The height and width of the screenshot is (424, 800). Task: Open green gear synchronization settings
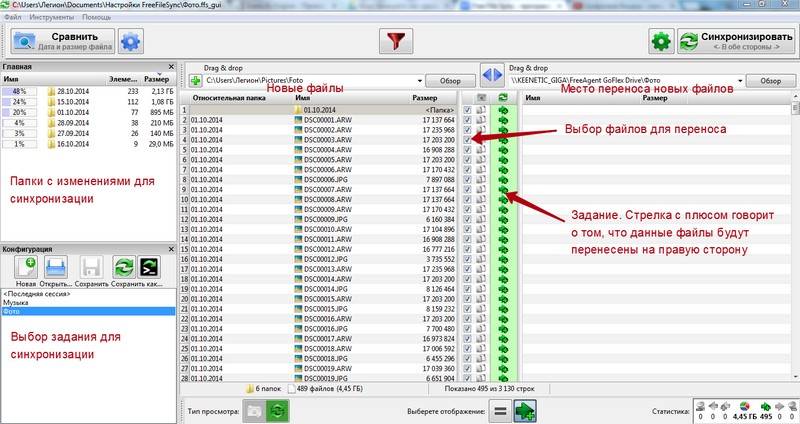pyautogui.click(x=661, y=41)
